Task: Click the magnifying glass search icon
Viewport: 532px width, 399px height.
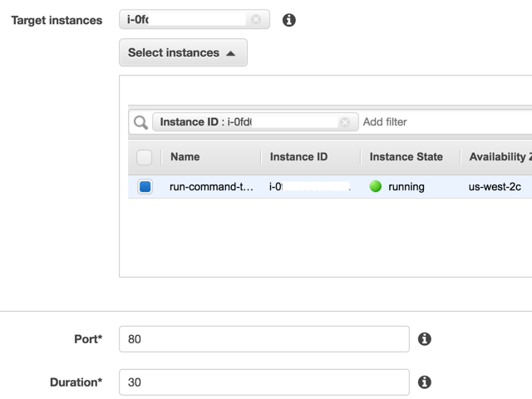Action: click(x=141, y=122)
